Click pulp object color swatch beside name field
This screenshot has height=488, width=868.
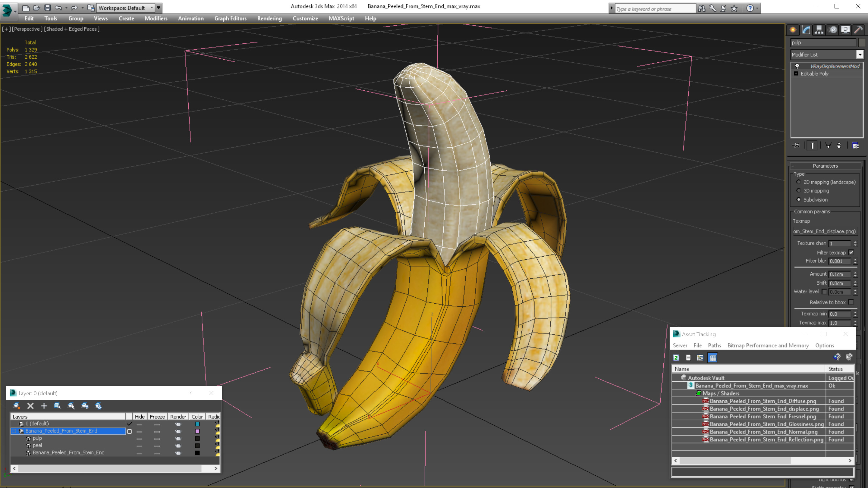pyautogui.click(x=862, y=42)
